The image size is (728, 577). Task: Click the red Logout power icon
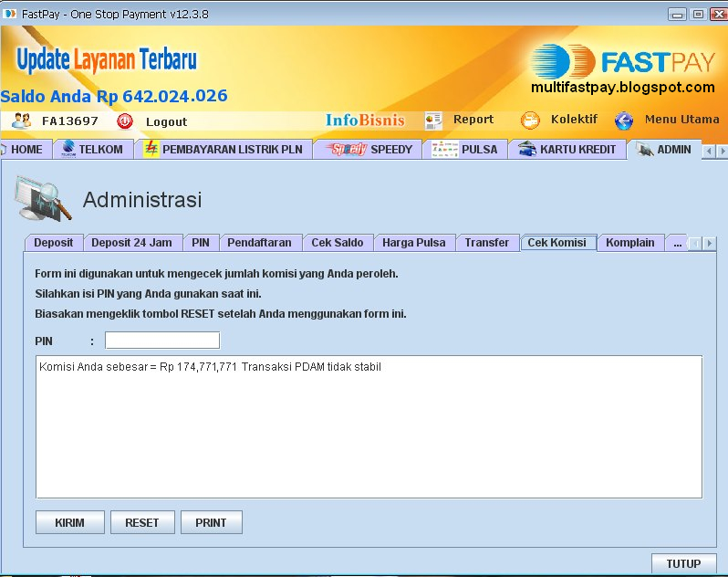click(124, 121)
